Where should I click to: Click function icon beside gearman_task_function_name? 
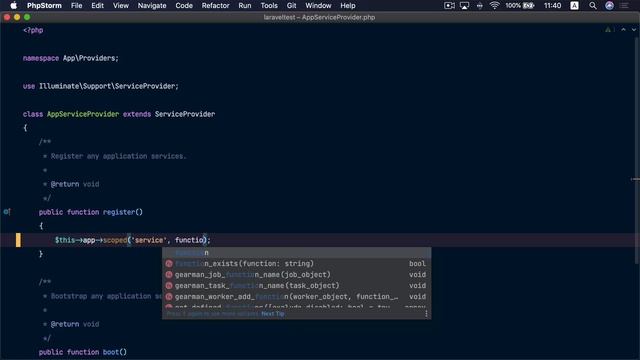169,286
